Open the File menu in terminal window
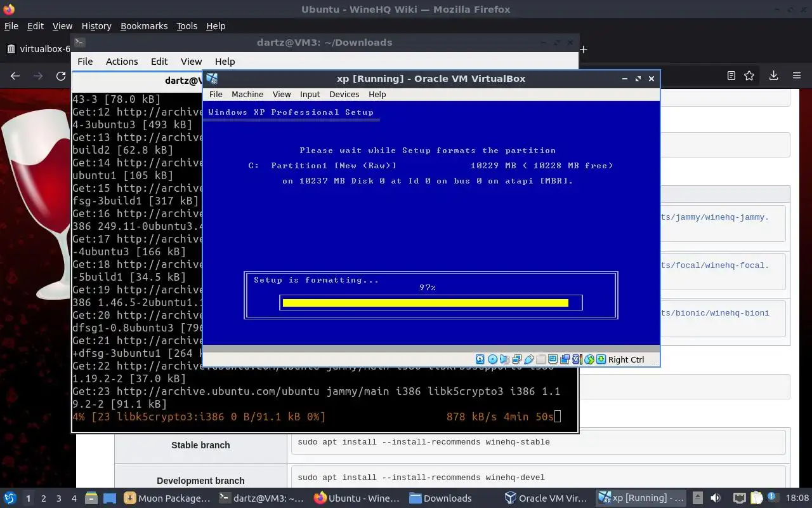The width and height of the screenshot is (812, 508). pos(85,62)
